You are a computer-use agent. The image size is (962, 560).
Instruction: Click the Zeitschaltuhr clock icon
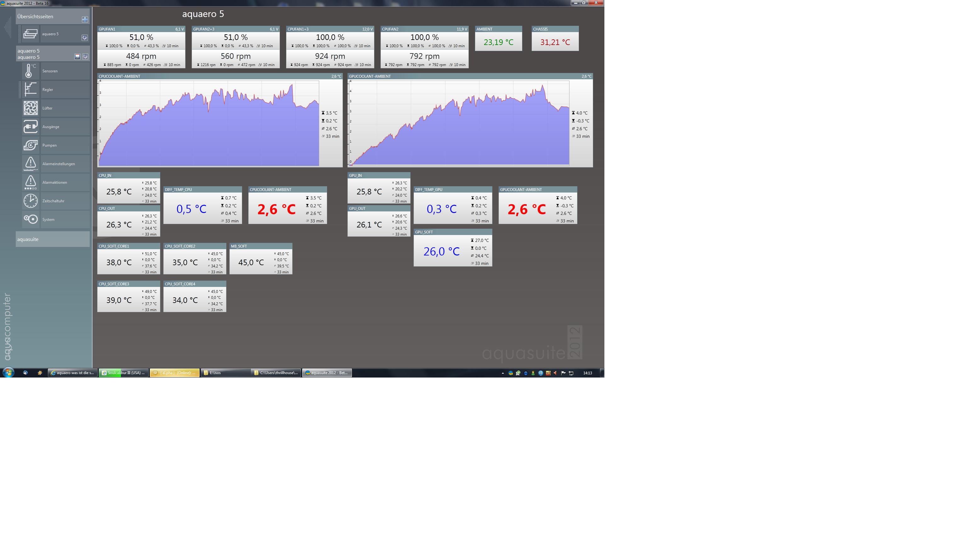[x=30, y=201]
